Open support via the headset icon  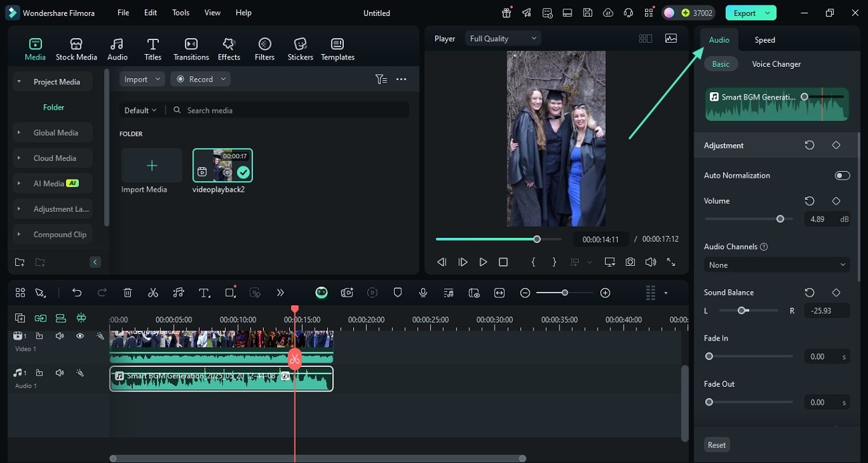tap(628, 13)
